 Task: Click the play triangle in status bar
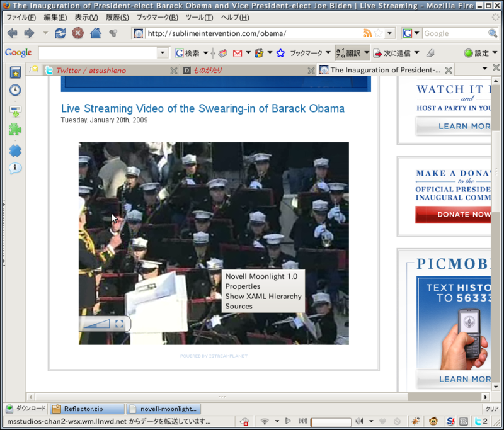(x=288, y=421)
